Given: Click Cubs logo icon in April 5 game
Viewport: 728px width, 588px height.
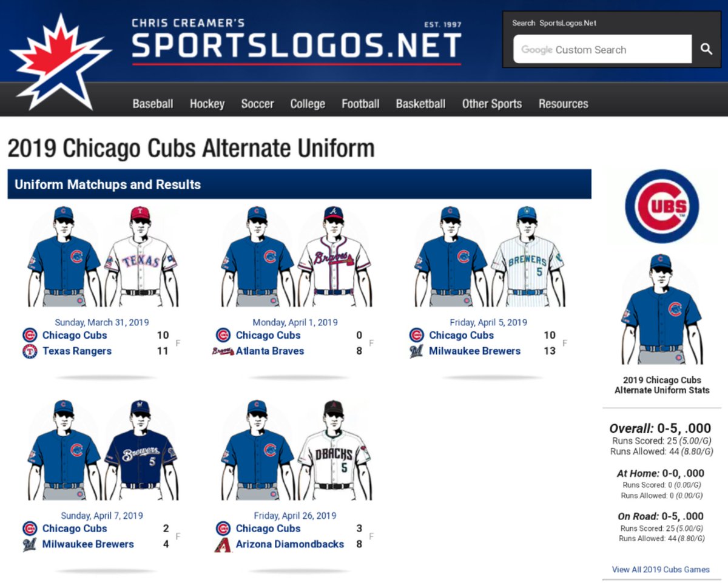Looking at the screenshot, I should coord(417,335).
